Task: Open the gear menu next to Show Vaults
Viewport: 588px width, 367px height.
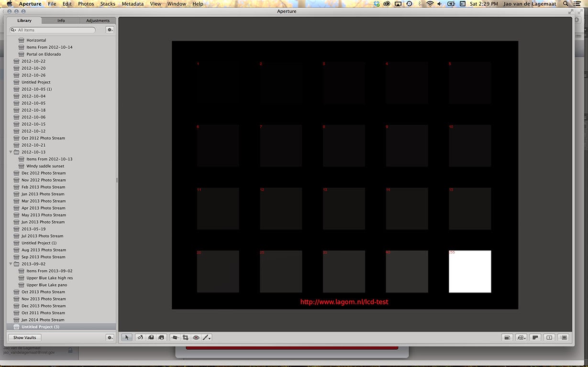Action: tap(110, 337)
